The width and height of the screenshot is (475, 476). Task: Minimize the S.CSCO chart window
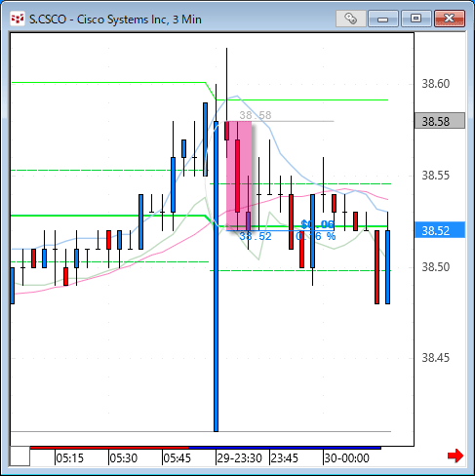point(383,19)
